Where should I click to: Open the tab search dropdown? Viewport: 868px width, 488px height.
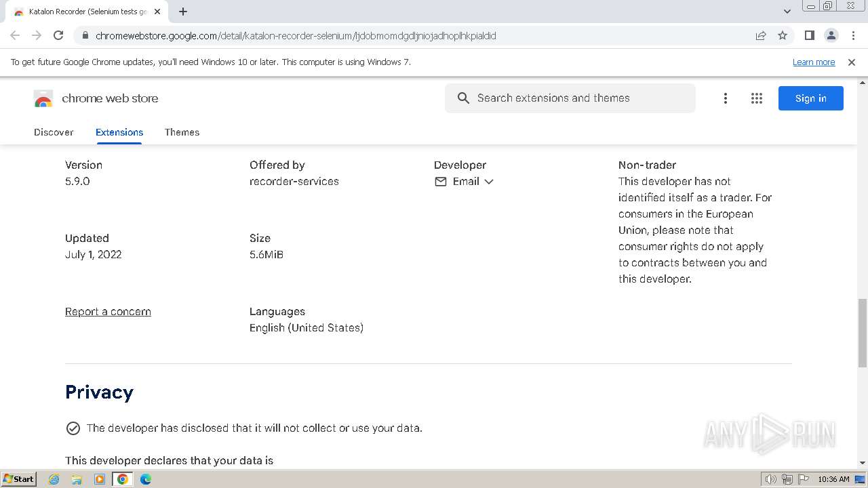[x=787, y=12]
